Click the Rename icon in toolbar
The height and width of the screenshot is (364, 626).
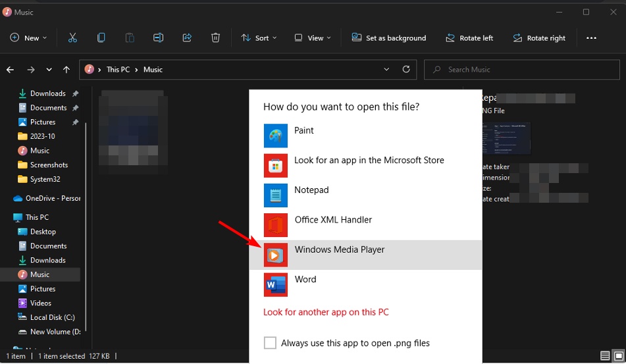158,38
